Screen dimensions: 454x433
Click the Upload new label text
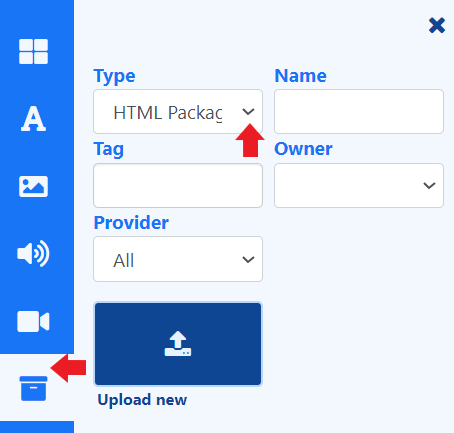coord(142,400)
